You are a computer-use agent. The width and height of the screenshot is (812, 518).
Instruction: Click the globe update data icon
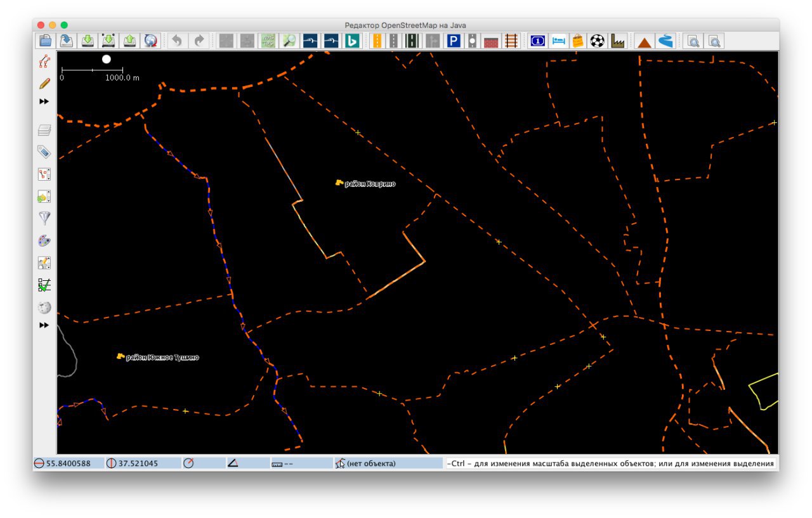point(150,41)
